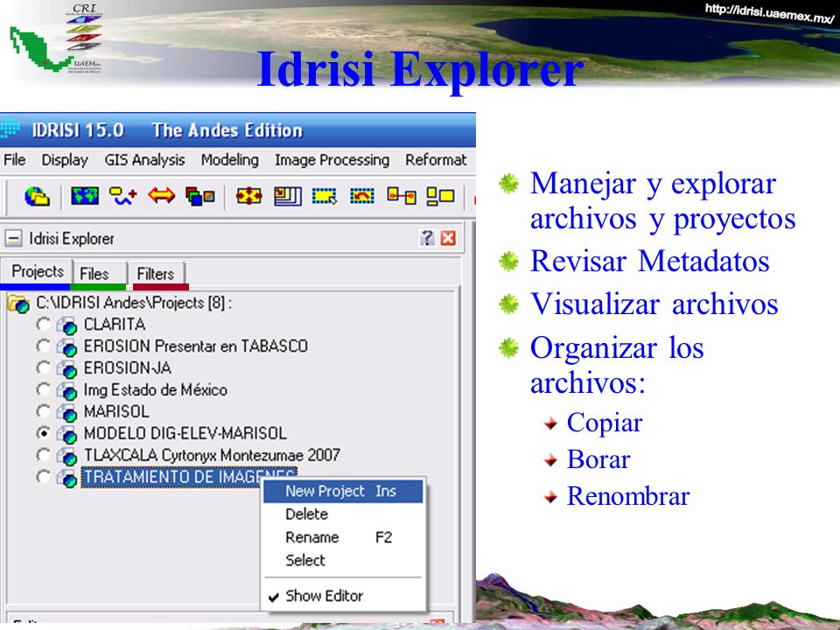The image size is (840, 630).
Task: Select EROSION Presentar en TABASCO radio button
Action: point(43,346)
